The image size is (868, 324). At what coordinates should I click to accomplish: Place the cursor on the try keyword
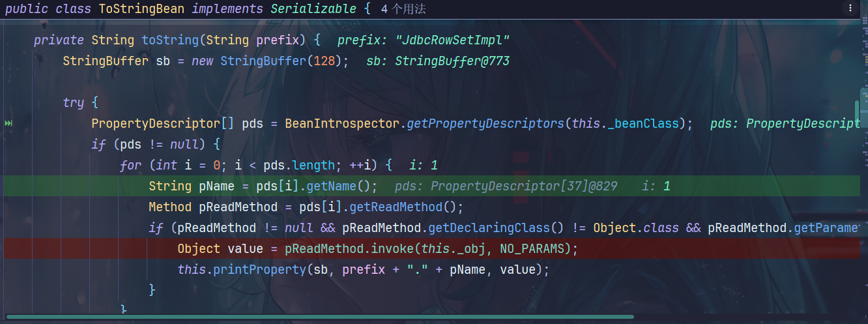coord(73,103)
